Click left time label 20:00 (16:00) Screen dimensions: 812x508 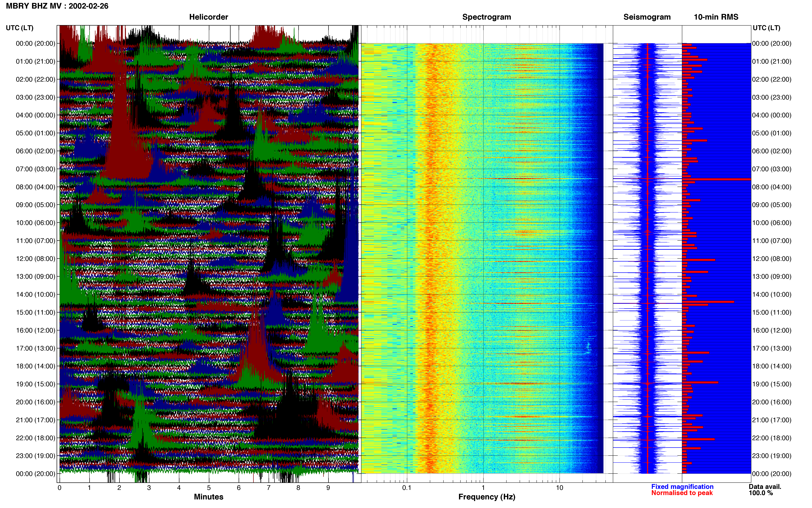point(36,402)
